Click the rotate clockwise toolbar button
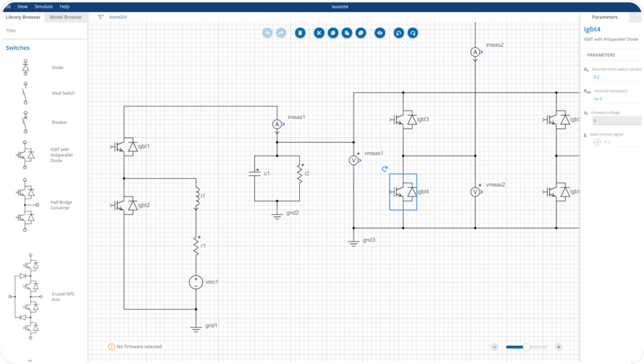The height and width of the screenshot is (364, 644). coord(413,33)
